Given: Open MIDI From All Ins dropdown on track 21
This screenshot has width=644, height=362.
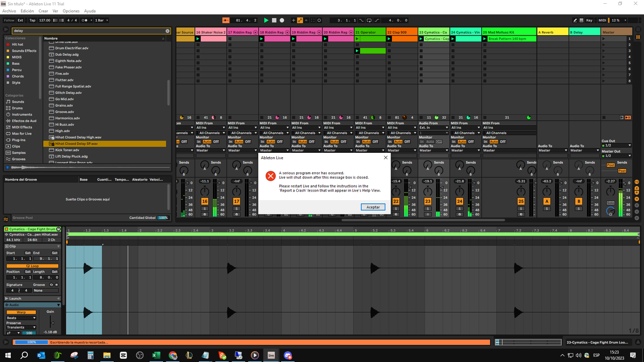Looking at the screenshot, I should (370, 128).
